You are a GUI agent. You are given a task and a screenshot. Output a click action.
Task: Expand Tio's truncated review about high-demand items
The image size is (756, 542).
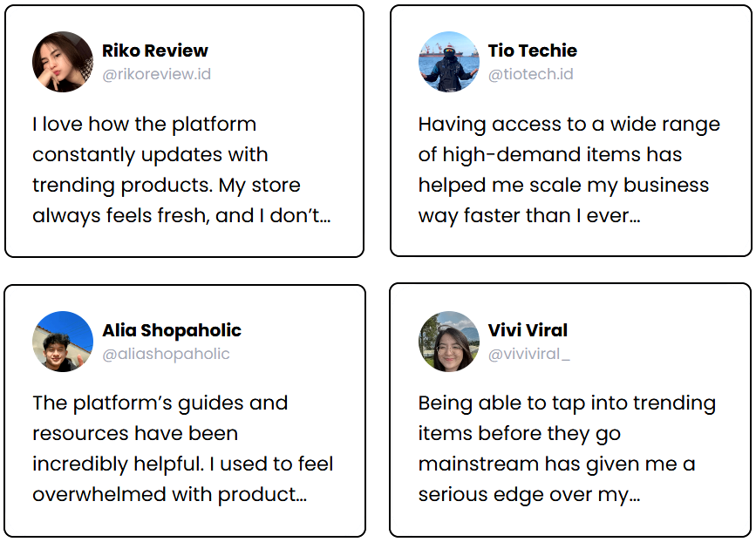[569, 170]
